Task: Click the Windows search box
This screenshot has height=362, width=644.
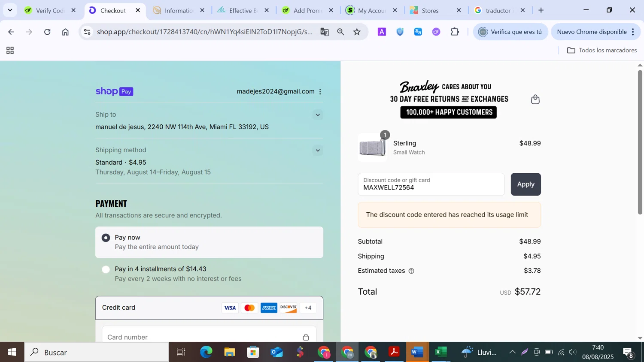Action: click(97, 352)
